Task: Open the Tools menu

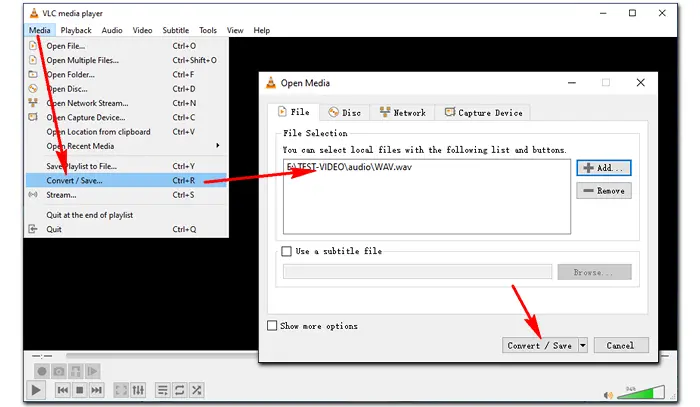Action: (208, 30)
